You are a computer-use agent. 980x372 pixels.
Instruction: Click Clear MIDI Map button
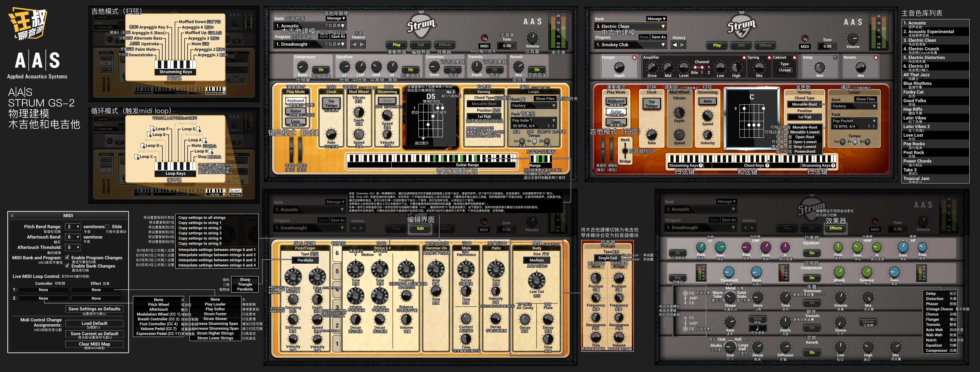pos(94,344)
